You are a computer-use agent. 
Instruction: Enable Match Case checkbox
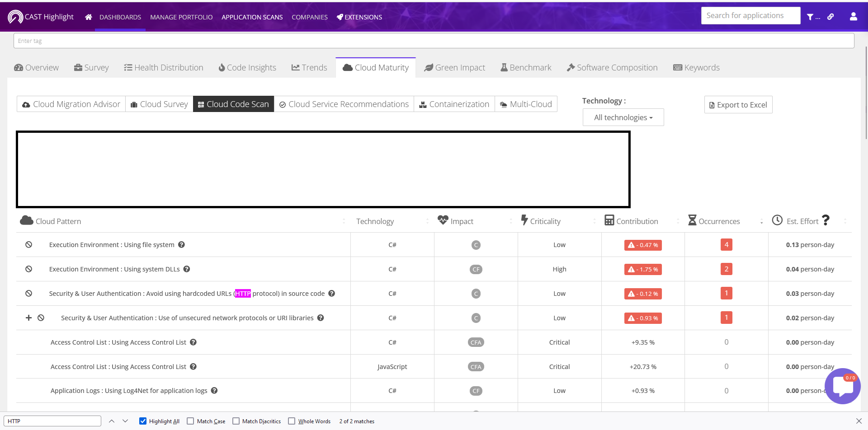(x=190, y=421)
